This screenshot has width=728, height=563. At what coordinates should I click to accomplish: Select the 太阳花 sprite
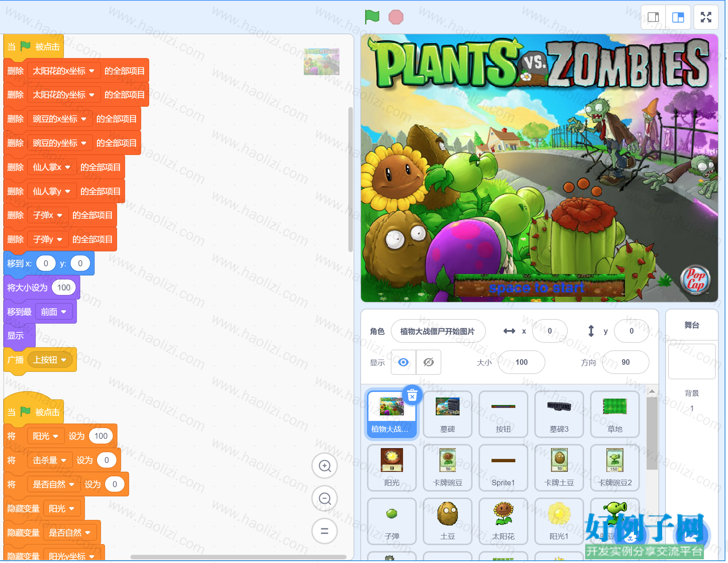tap(503, 521)
